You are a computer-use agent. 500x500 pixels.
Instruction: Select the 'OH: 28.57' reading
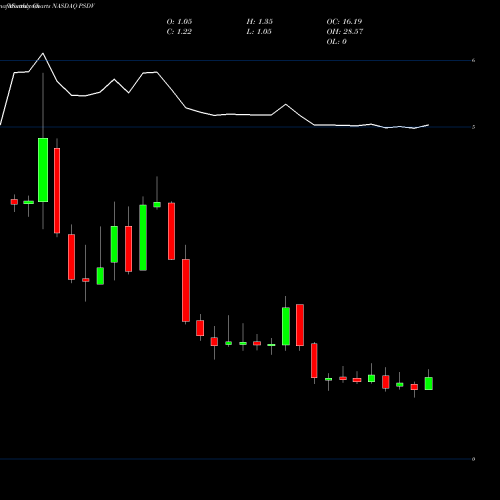point(345,32)
